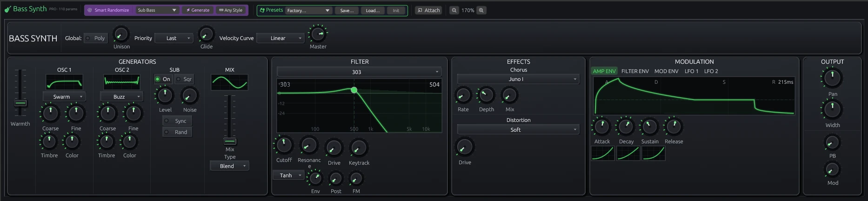Viewport: 868px width, 201px height.
Task: Click the filter Env knob
Action: point(315,178)
